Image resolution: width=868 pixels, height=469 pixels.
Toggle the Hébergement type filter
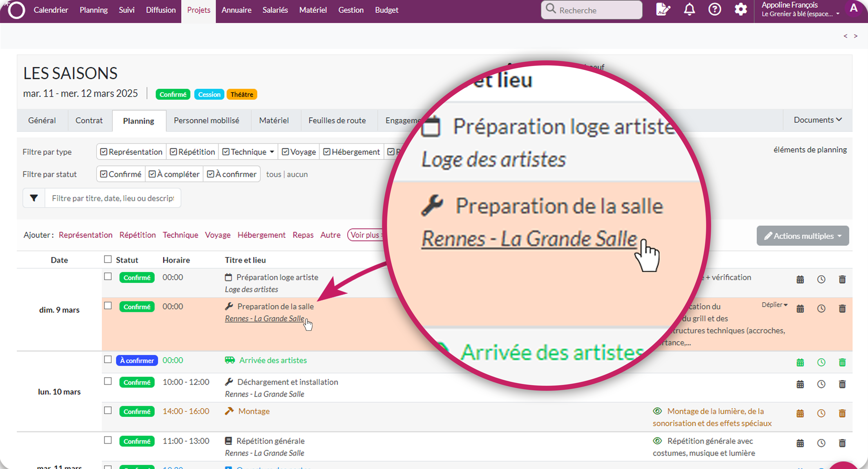[x=351, y=152]
